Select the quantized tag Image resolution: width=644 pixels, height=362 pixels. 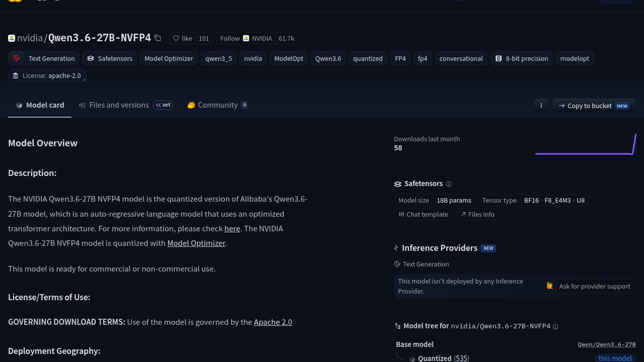coord(368,58)
